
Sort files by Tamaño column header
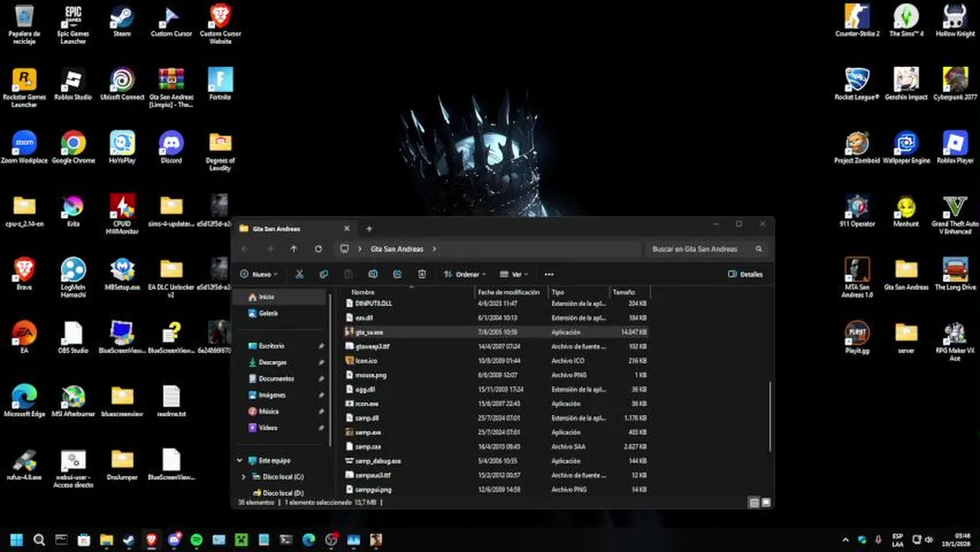click(630, 292)
